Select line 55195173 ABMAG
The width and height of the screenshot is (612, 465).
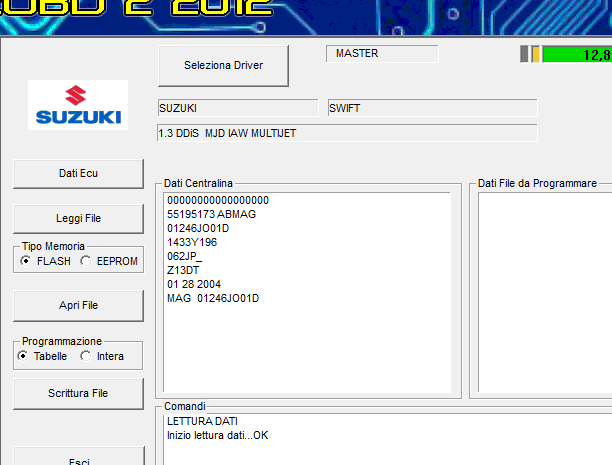point(212,214)
